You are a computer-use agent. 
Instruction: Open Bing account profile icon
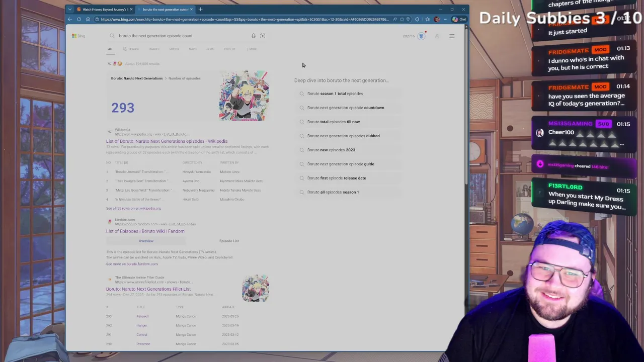click(x=437, y=36)
